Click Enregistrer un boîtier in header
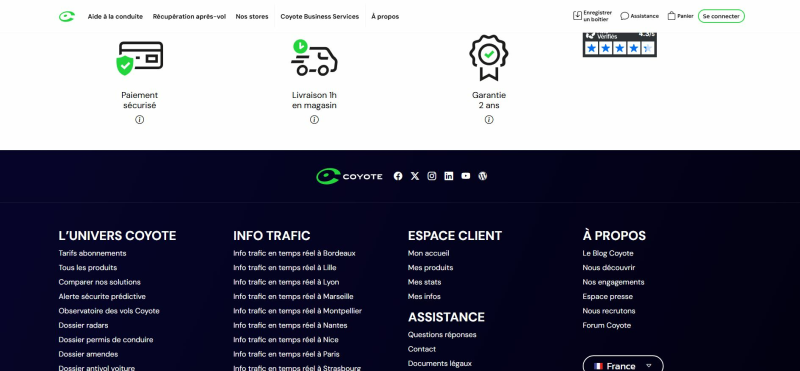 [592, 16]
